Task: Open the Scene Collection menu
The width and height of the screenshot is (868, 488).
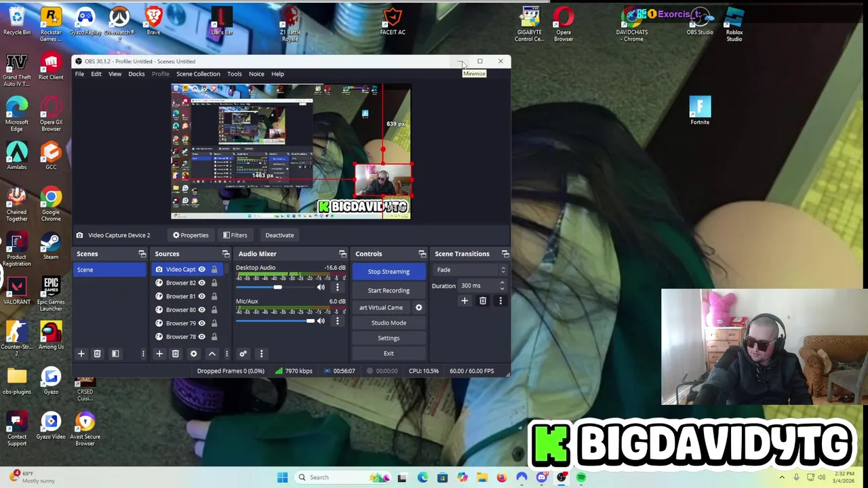Action: point(198,74)
